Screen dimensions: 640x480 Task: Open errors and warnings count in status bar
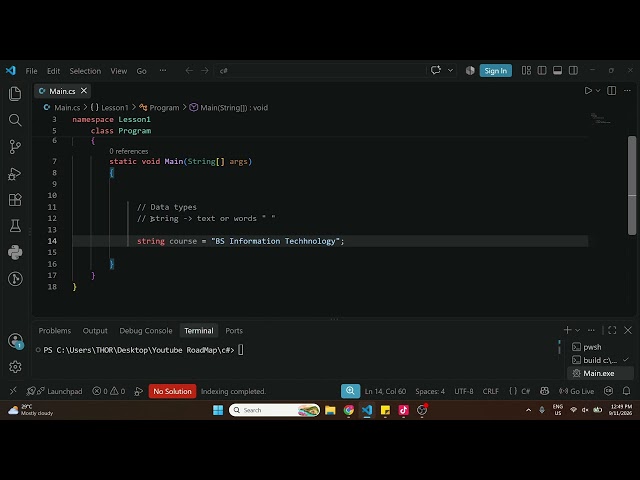[109, 391]
